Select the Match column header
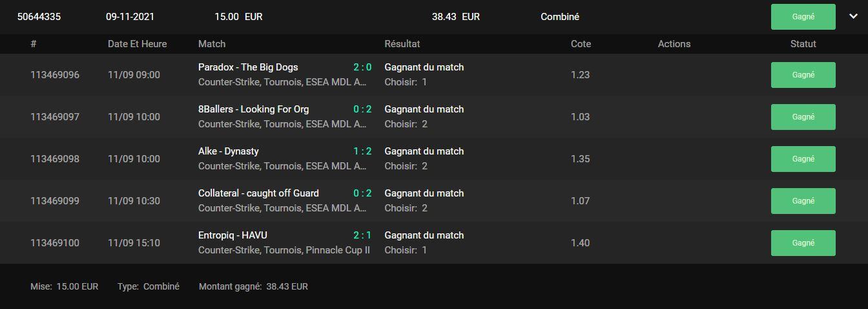The image size is (868, 309). (212, 44)
